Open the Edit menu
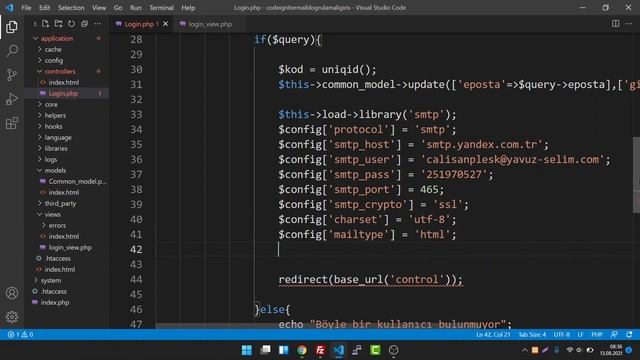 coord(44,8)
